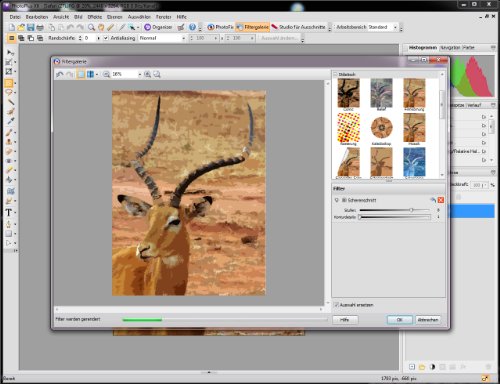500x384 pixels.
Task: Select the Text tool in the toolbox
Action: click(9, 213)
